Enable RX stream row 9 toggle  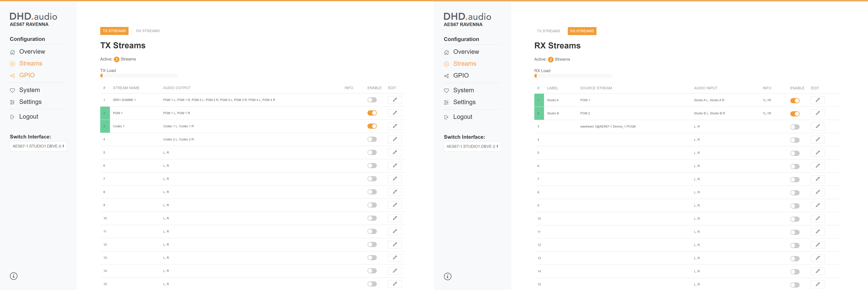pyautogui.click(x=795, y=206)
